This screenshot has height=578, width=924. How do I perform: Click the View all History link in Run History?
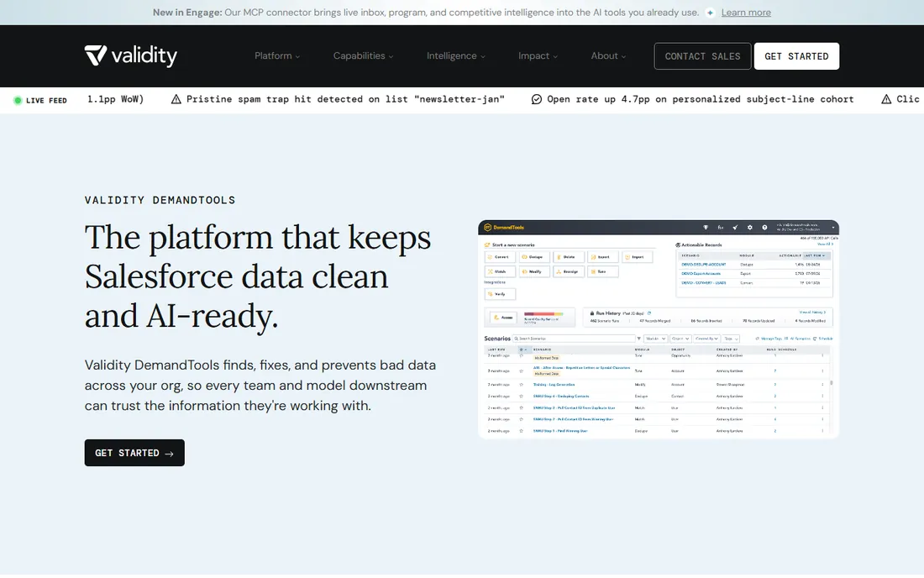coord(812,313)
